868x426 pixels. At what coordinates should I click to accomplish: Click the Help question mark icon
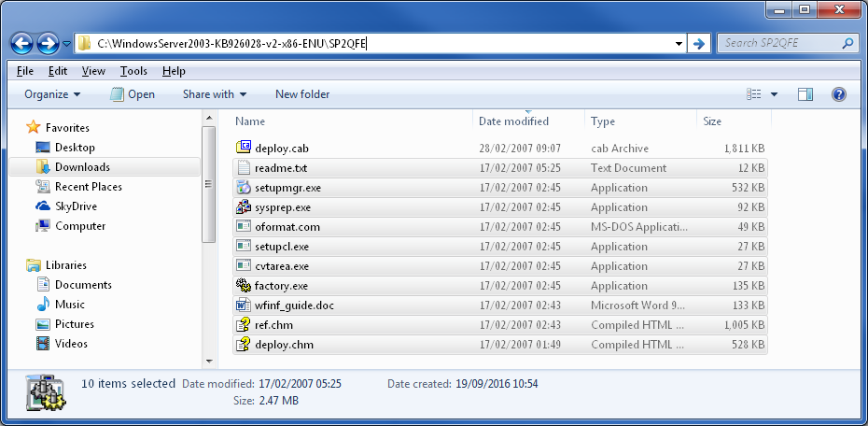[838, 94]
